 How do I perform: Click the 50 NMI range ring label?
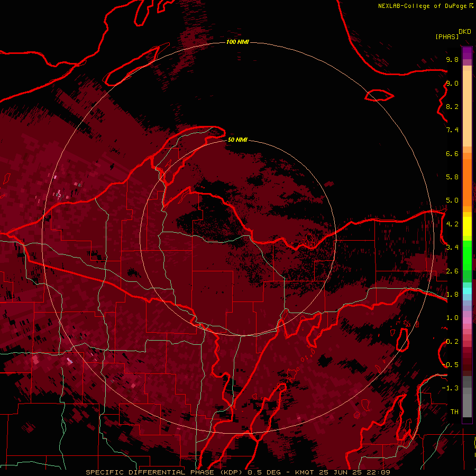point(237,140)
